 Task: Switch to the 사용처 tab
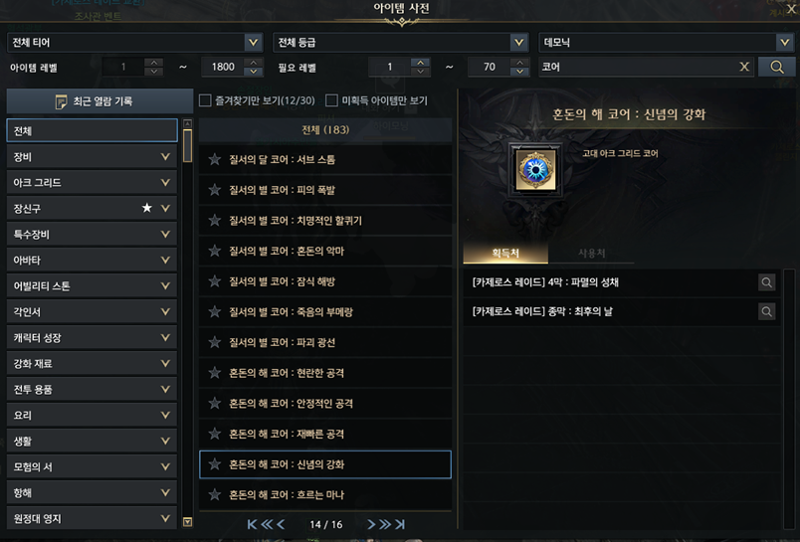pyautogui.click(x=591, y=253)
